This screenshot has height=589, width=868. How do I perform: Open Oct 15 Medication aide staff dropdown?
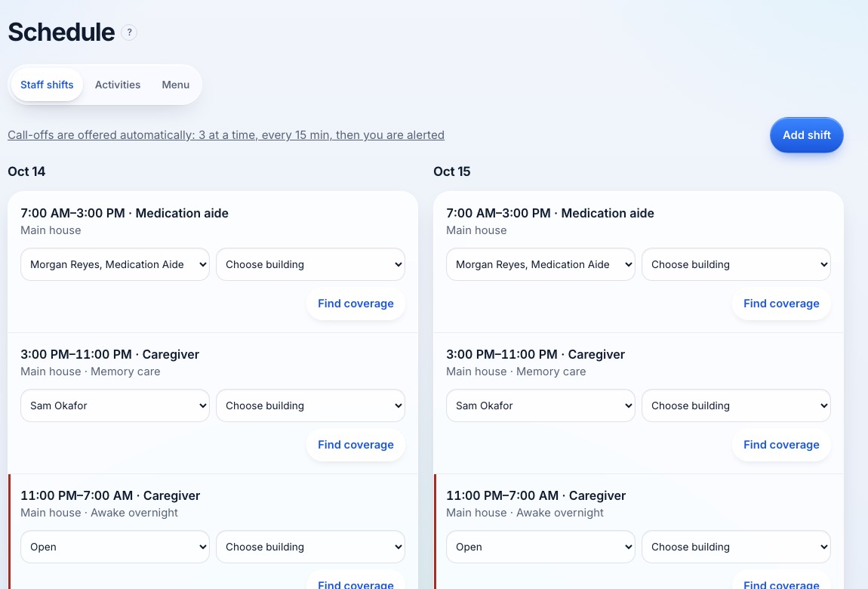[x=541, y=264]
